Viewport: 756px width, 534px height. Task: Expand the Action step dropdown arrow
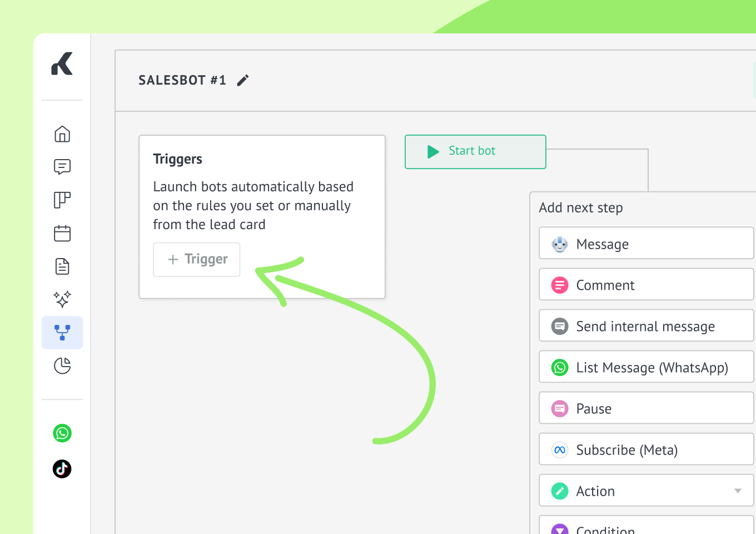(x=738, y=491)
